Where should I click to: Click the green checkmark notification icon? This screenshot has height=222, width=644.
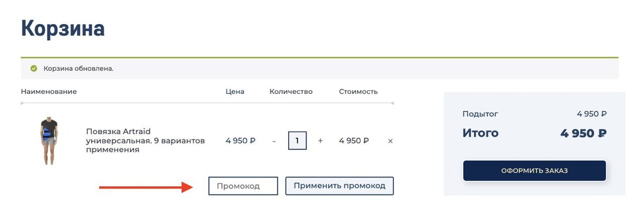34,69
